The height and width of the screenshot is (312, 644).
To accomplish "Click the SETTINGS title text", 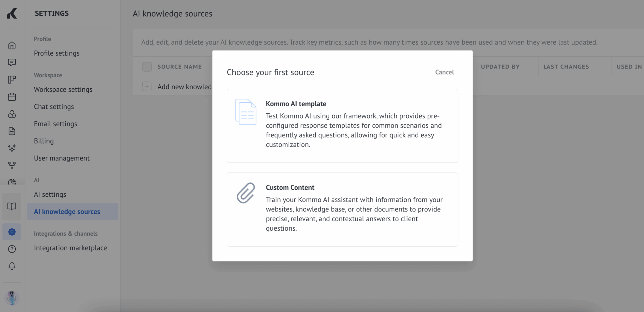I will point(52,13).
